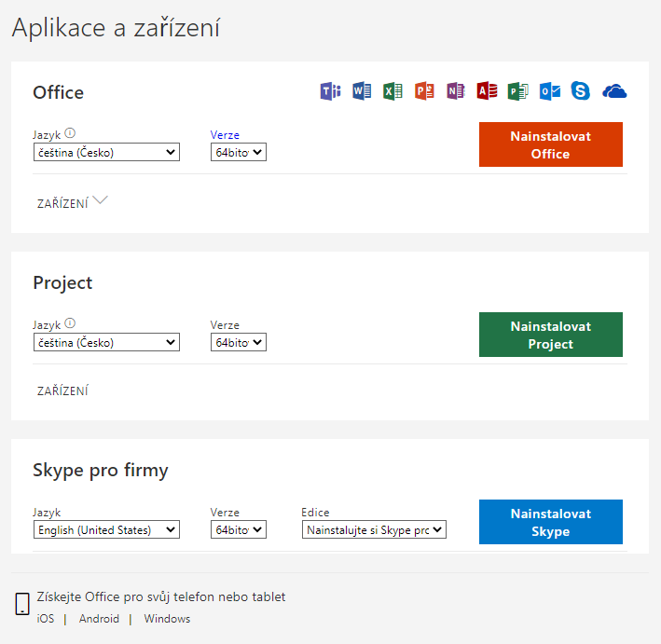The height and width of the screenshot is (644, 661).
Task: Click the Skype icon in Office row
Action: pos(581,91)
